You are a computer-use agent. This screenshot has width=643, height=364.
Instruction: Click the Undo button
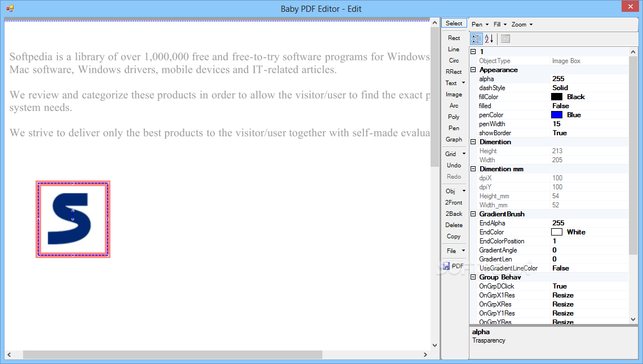pos(454,165)
